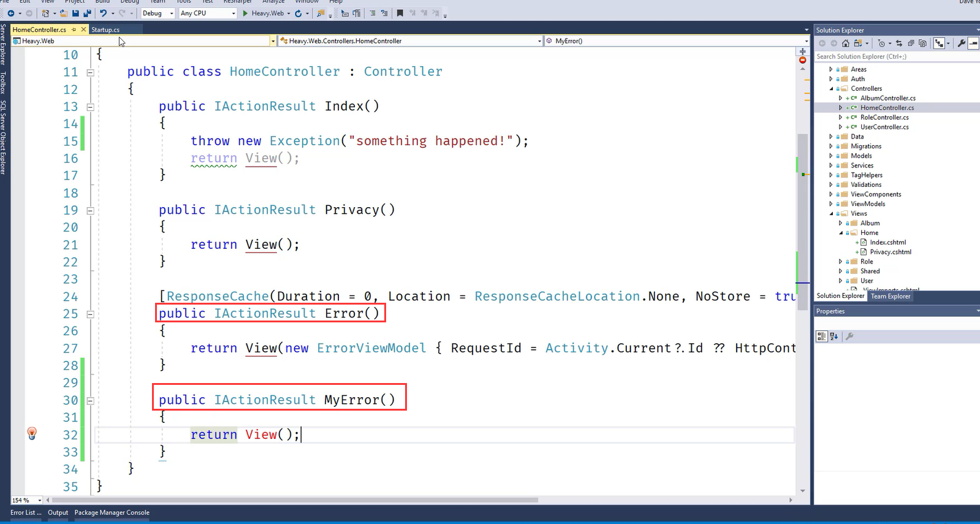Select Categorized view in Properties panel
This screenshot has height=524, width=980.
click(822, 336)
